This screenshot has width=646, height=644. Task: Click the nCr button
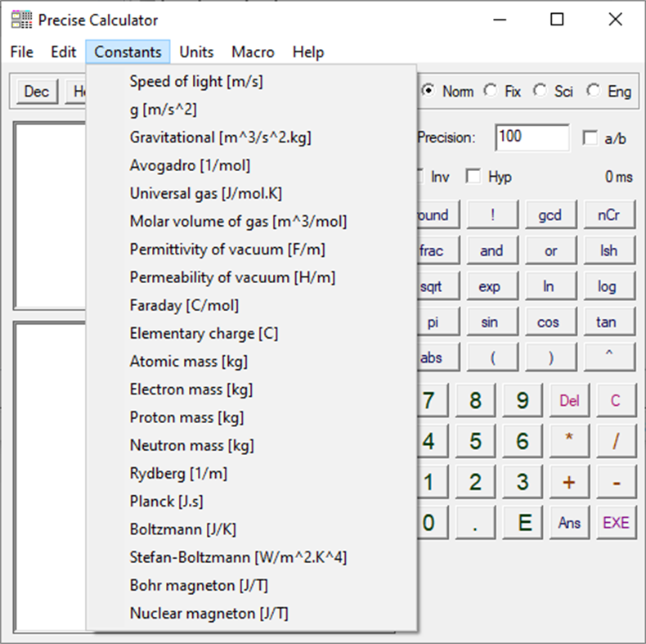[609, 215]
